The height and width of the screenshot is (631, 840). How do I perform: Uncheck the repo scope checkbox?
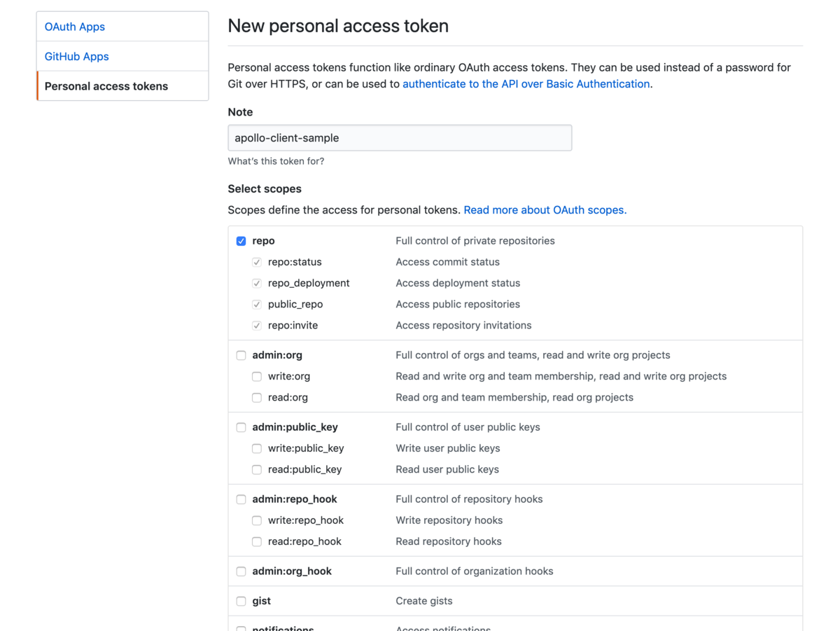241,241
